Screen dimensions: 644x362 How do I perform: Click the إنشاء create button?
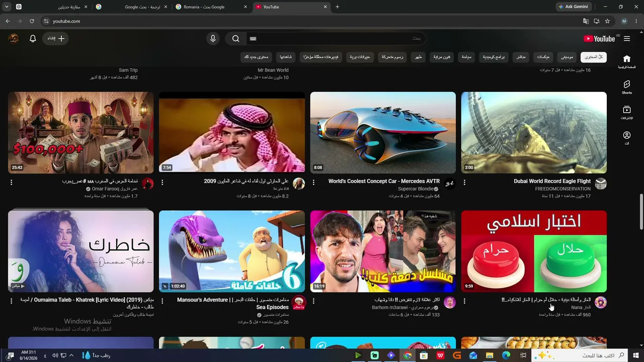click(x=56, y=39)
